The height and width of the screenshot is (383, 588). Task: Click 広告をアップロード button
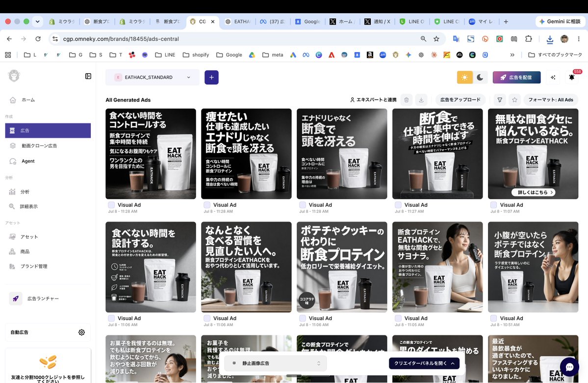point(460,100)
